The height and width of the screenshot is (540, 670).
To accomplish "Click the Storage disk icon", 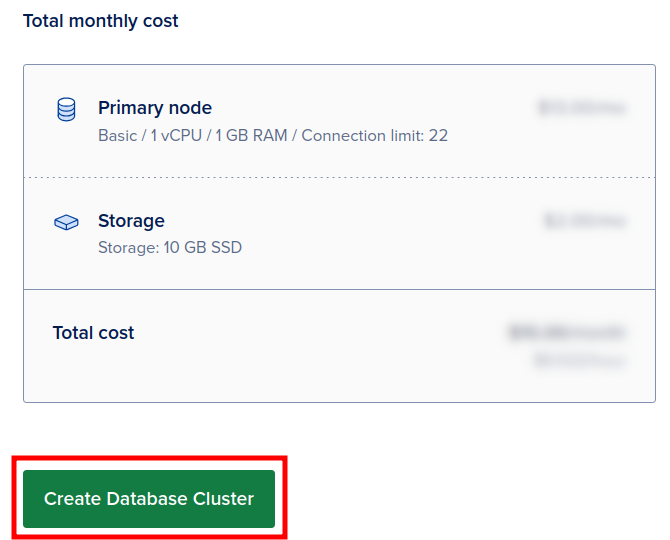I will tap(66, 222).
